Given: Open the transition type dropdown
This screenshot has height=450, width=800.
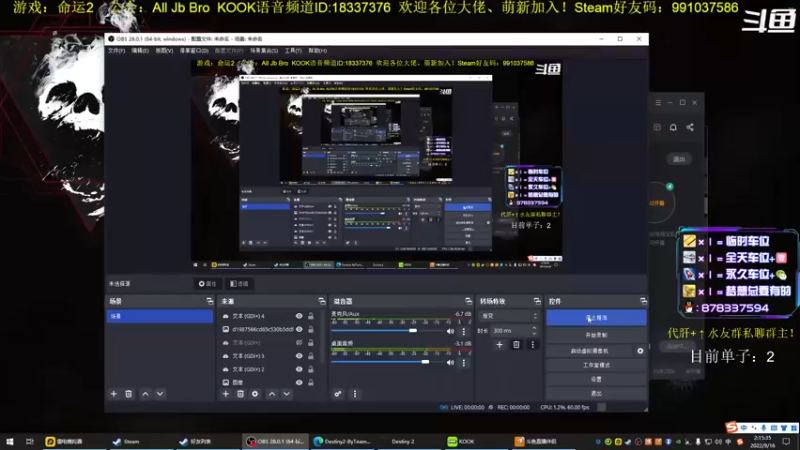Looking at the screenshot, I should pyautogui.click(x=509, y=316).
